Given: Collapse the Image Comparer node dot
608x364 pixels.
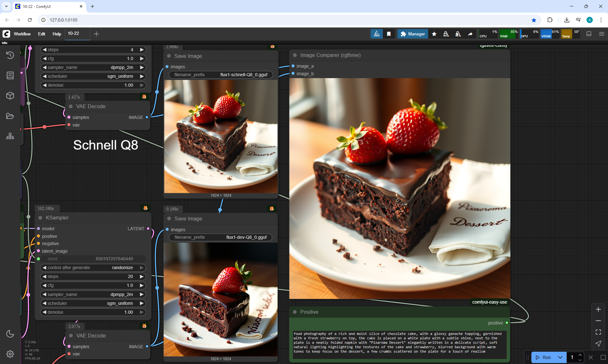Looking at the screenshot, I should click(x=295, y=55).
